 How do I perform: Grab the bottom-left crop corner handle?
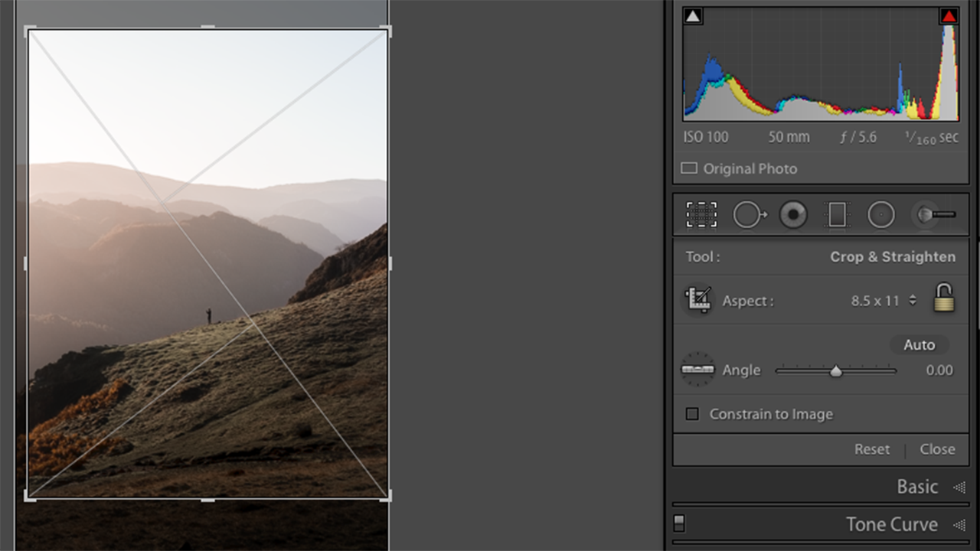tap(29, 496)
